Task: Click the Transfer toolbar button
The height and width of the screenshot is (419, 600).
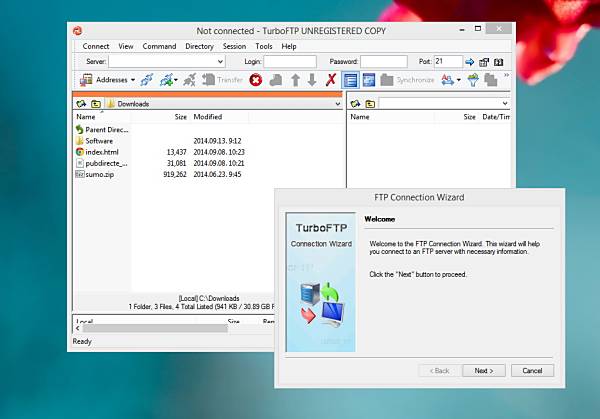Action: pyautogui.click(x=222, y=80)
